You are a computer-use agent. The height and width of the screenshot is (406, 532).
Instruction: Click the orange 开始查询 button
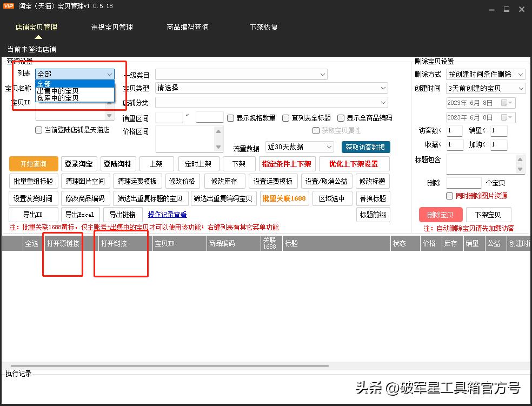pyautogui.click(x=33, y=164)
